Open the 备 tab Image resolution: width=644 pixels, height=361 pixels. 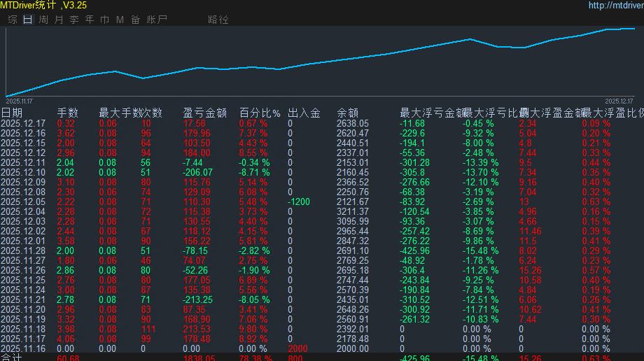tap(136, 20)
